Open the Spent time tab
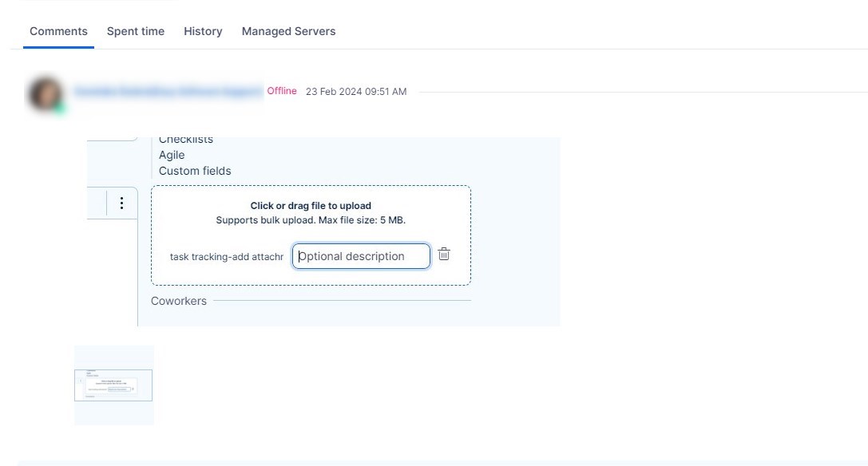 click(136, 31)
